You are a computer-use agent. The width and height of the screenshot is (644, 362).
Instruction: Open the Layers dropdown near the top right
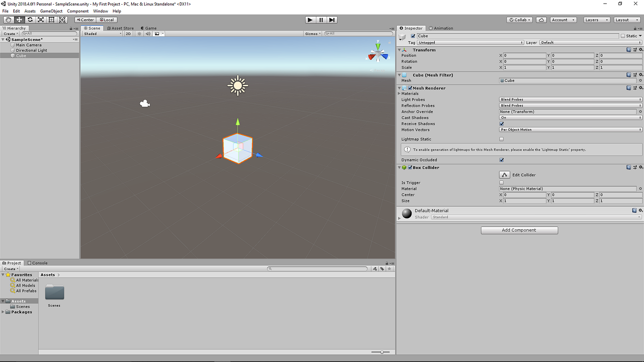[x=597, y=19]
